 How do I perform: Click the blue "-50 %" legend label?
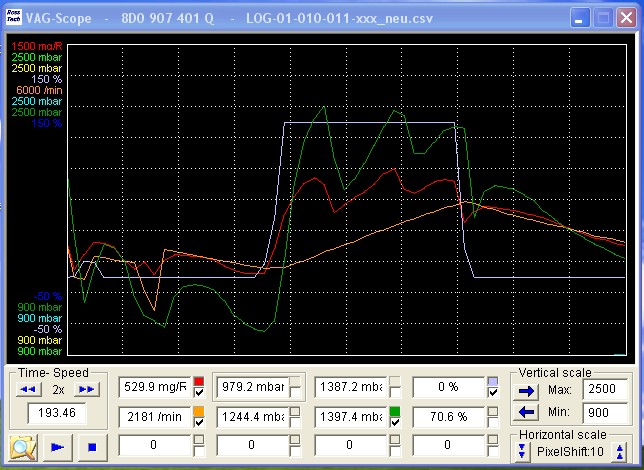pyautogui.click(x=48, y=296)
